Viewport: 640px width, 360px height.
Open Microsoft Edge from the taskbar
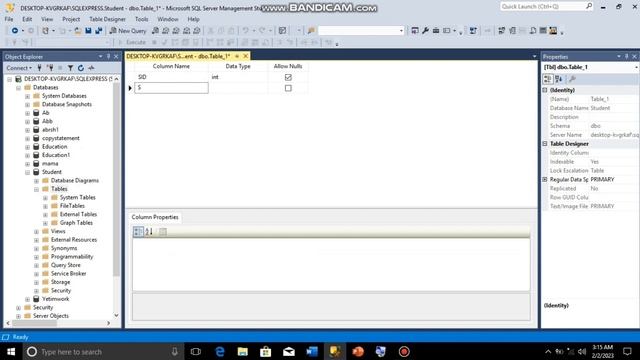coord(220,351)
